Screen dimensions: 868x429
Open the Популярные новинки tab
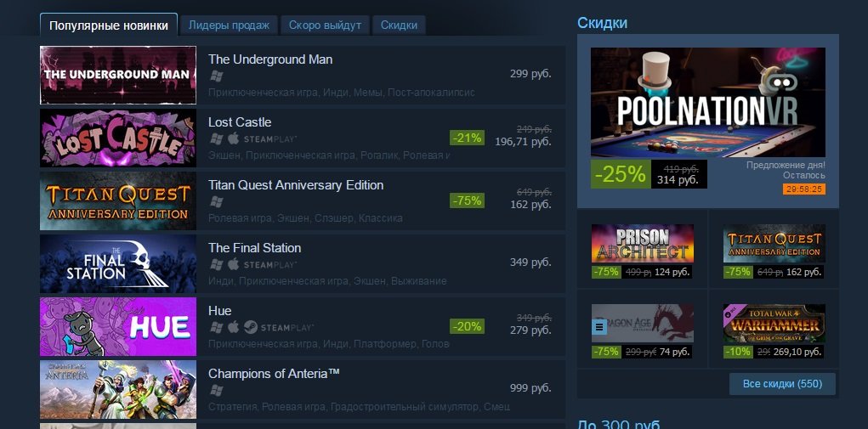point(109,25)
